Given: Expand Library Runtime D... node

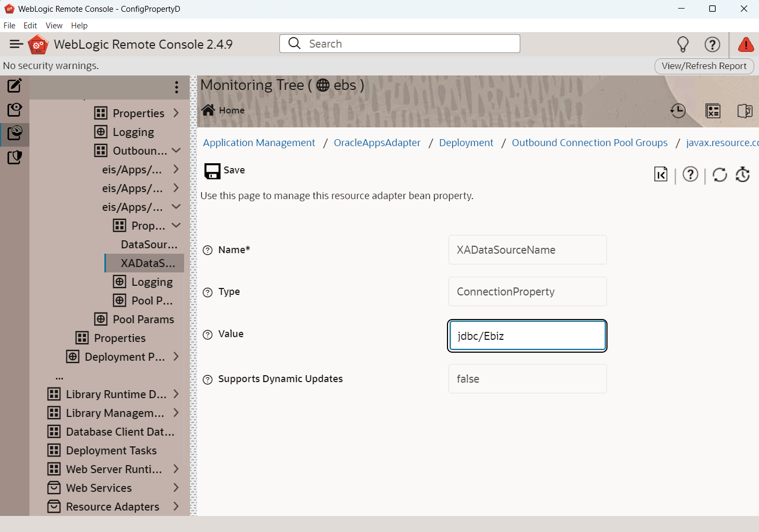Looking at the screenshot, I should tap(176, 394).
